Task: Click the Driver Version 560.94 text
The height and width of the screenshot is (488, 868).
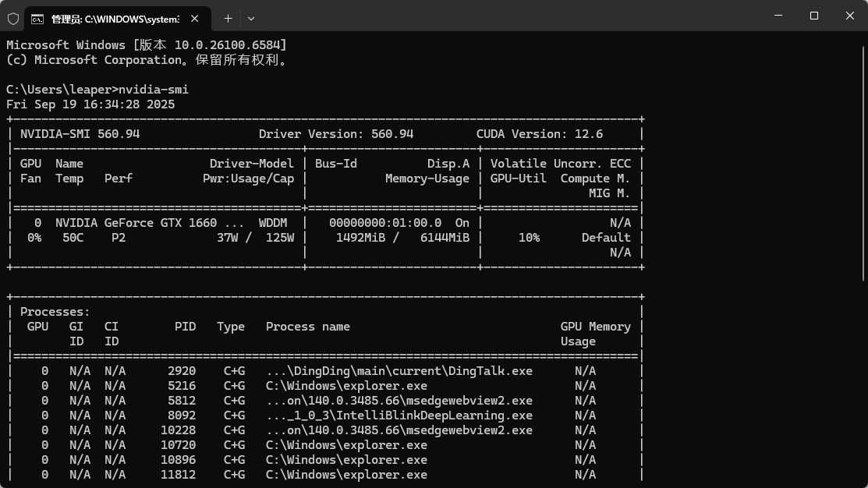Action: 336,134
